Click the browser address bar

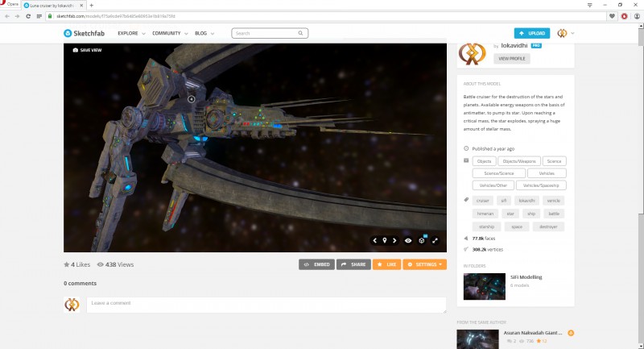[x=327, y=16]
